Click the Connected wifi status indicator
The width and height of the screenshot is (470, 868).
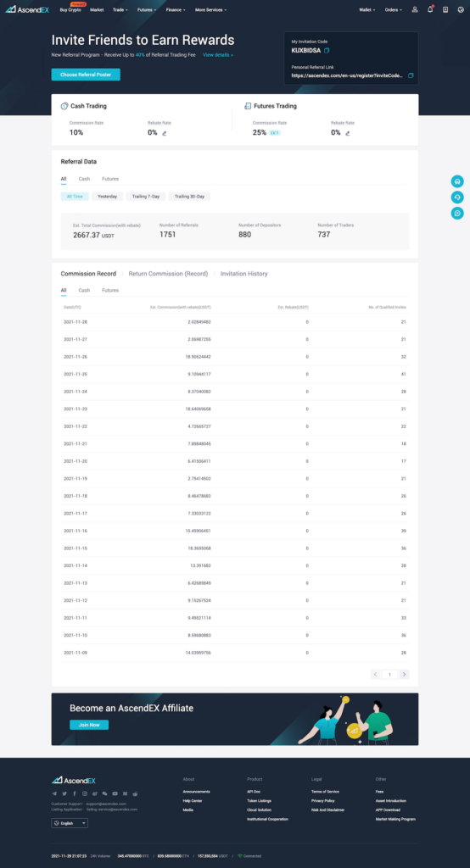249,856
